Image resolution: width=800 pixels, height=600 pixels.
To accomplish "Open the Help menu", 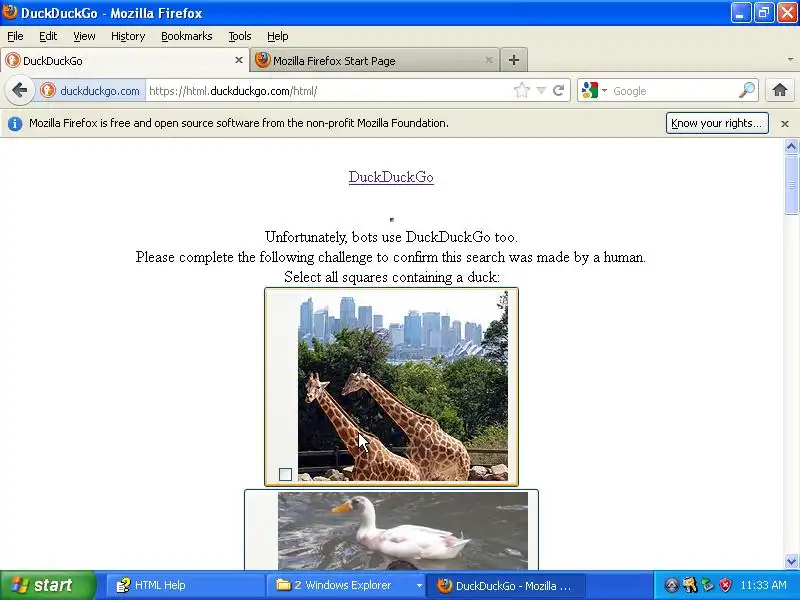I will click(x=278, y=36).
